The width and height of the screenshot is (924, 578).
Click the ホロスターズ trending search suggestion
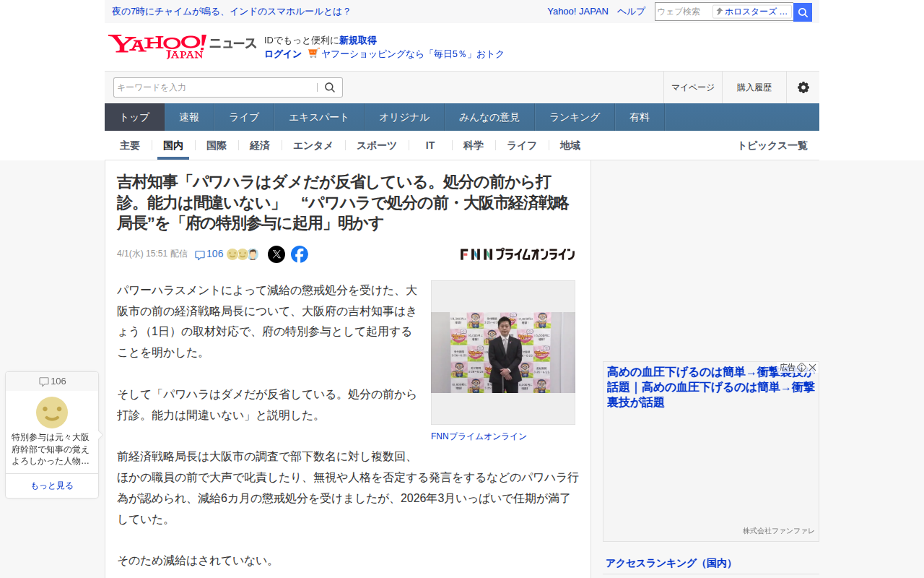pyautogui.click(x=752, y=12)
